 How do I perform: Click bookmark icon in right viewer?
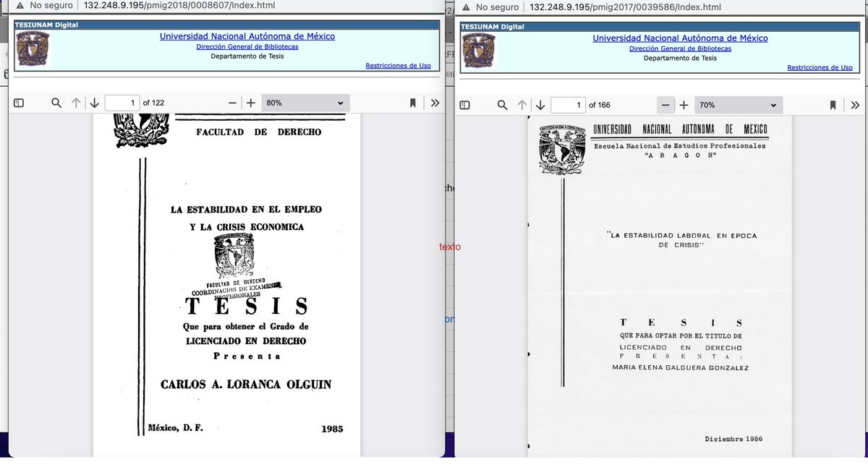(x=833, y=105)
